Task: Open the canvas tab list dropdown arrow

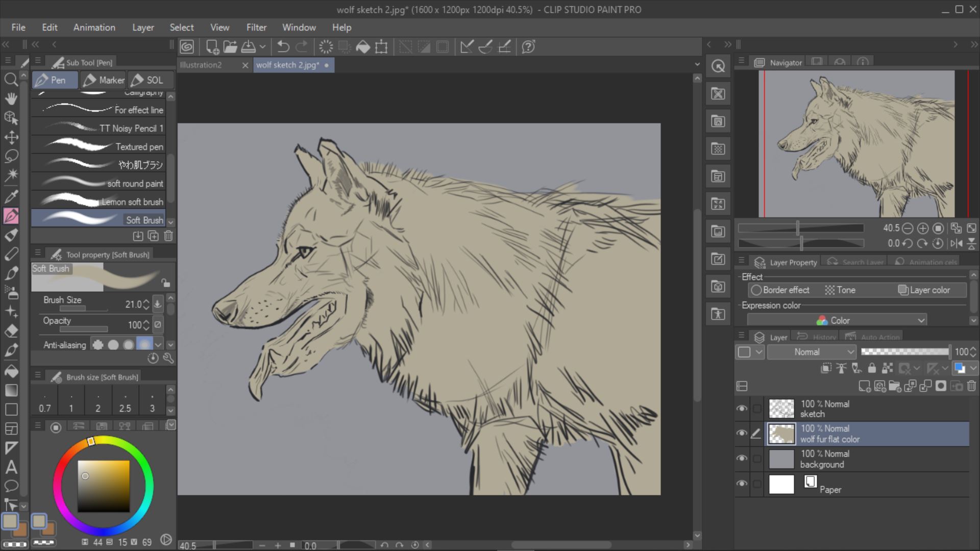Action: pyautogui.click(x=697, y=65)
